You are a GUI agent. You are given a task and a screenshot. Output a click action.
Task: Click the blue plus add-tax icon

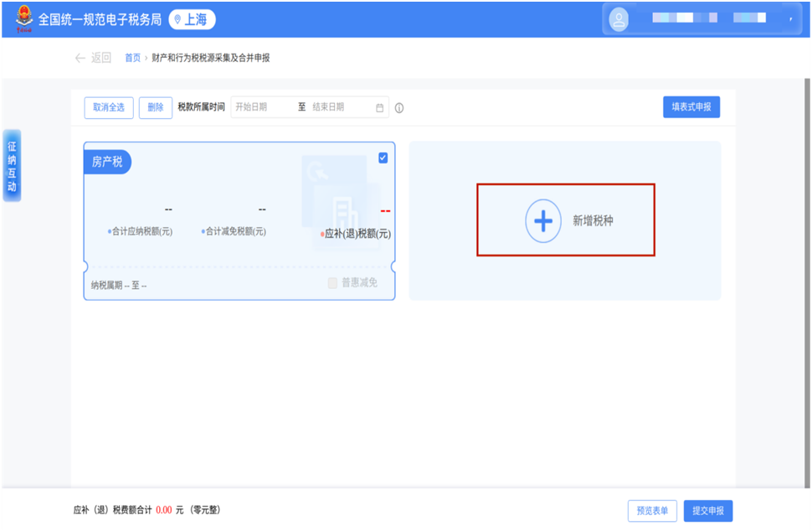pos(543,221)
